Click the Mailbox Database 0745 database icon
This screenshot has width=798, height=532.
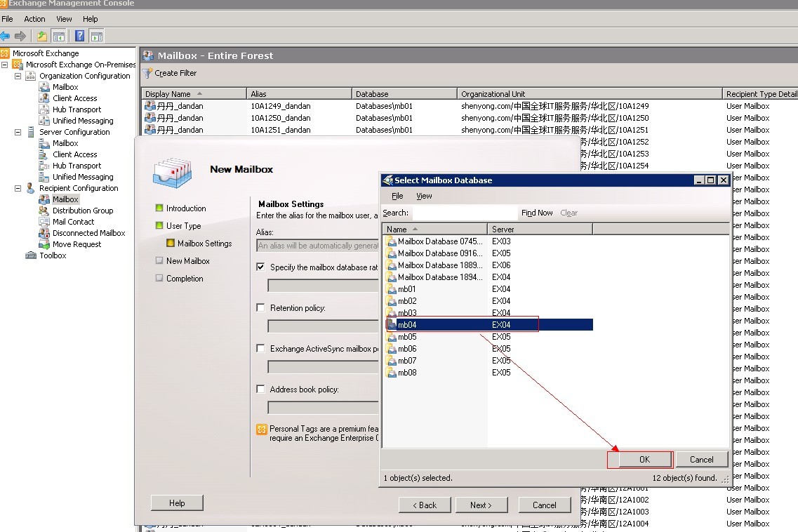tap(392, 241)
